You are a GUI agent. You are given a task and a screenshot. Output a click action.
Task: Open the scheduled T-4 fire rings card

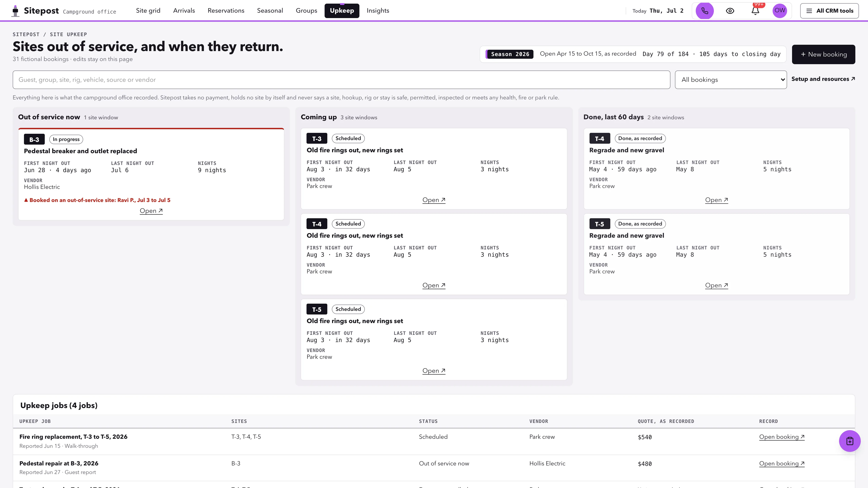point(434,286)
